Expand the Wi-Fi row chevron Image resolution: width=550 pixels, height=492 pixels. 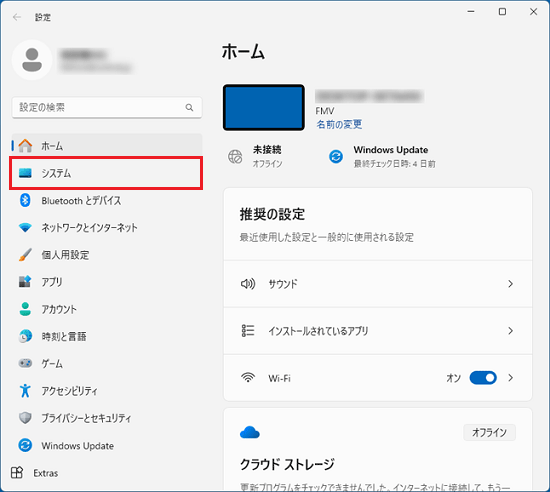coord(511,378)
